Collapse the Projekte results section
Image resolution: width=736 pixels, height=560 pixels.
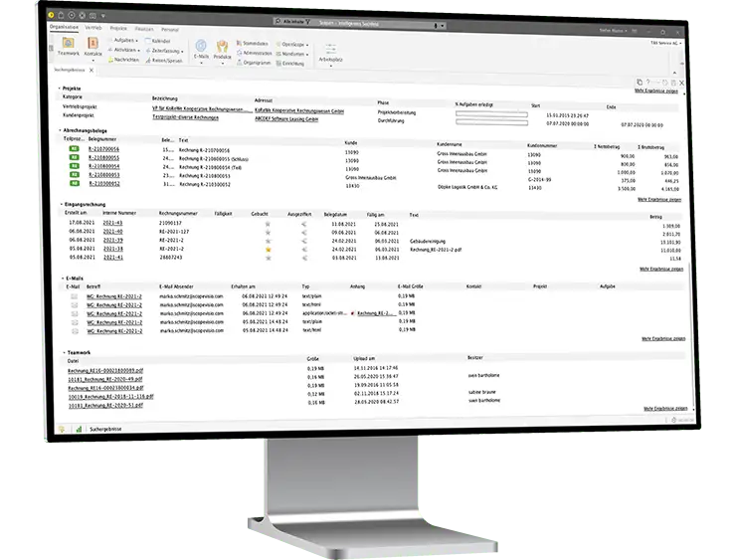click(60, 88)
